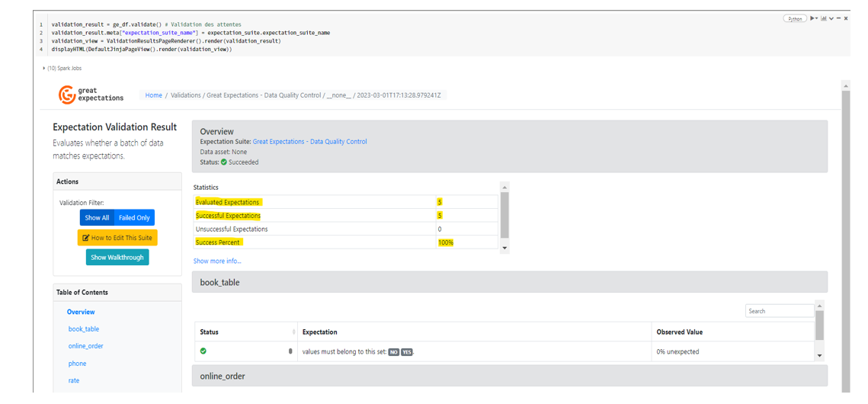The width and height of the screenshot is (868, 404).
Task: Expand the cell actions chevron menu
Action: pos(831,19)
